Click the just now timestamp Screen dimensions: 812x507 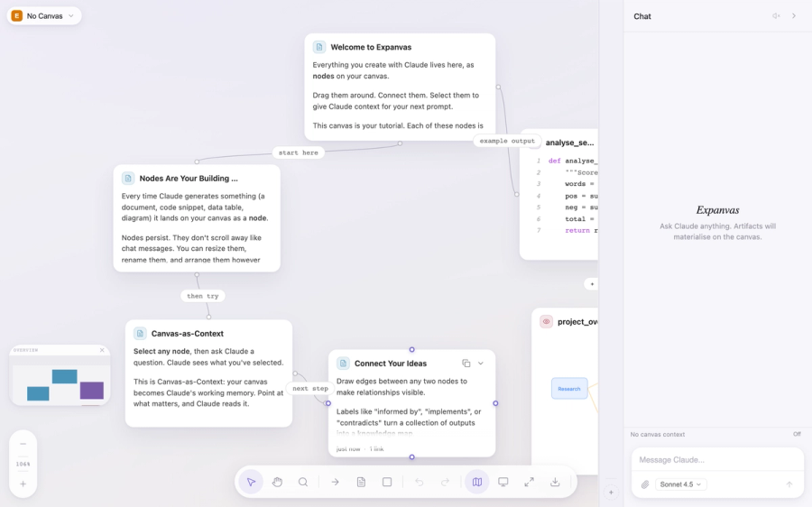coord(348,449)
